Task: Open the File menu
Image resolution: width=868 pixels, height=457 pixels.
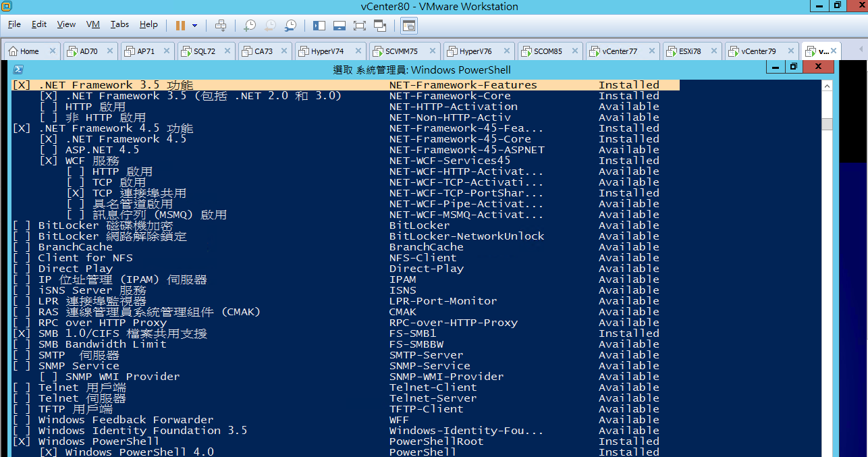Action: (14, 24)
